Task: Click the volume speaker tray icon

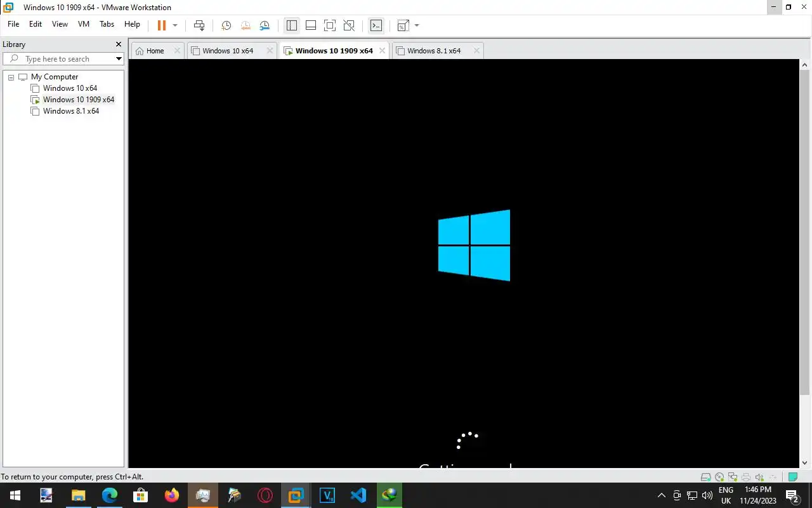Action: click(707, 495)
